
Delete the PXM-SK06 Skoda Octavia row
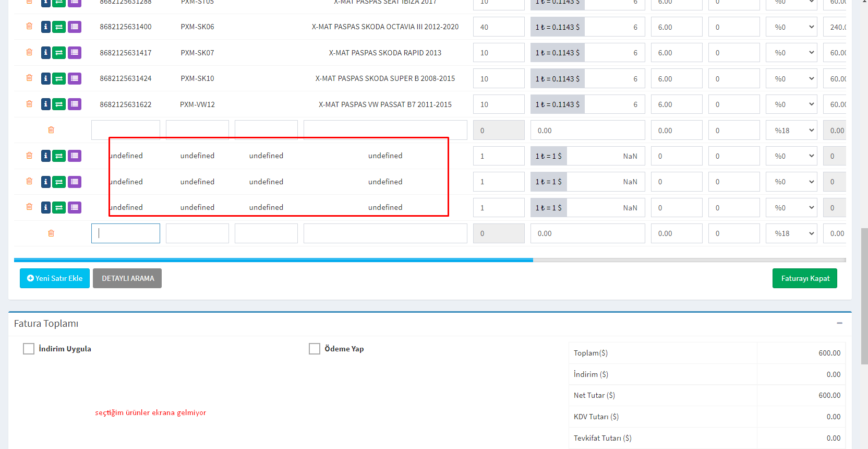pyautogui.click(x=29, y=26)
